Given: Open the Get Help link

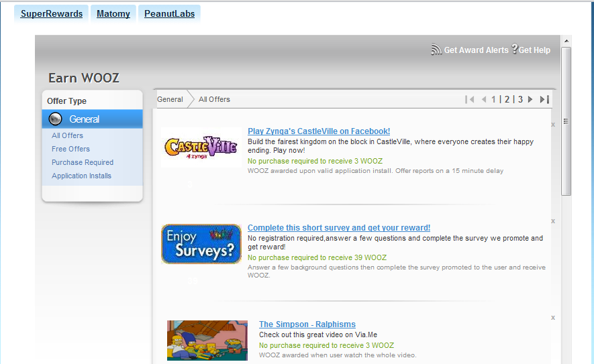Looking at the screenshot, I should pos(534,50).
